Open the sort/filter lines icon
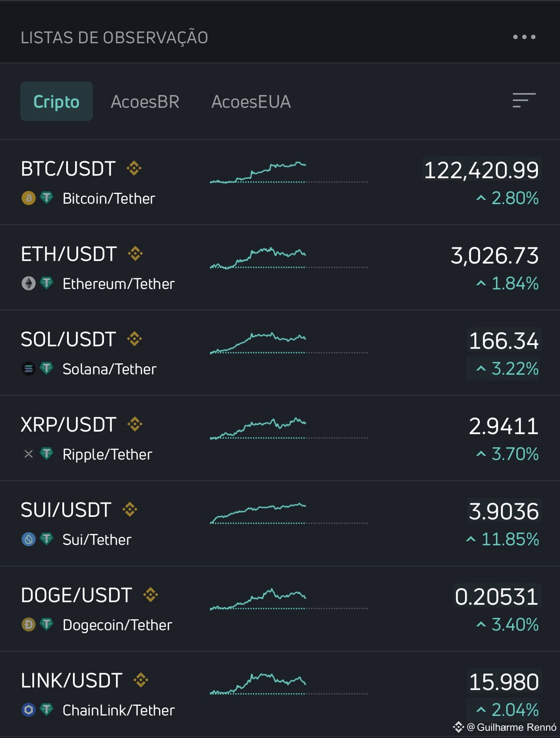Viewport: 560px width, 738px height. pos(524,101)
